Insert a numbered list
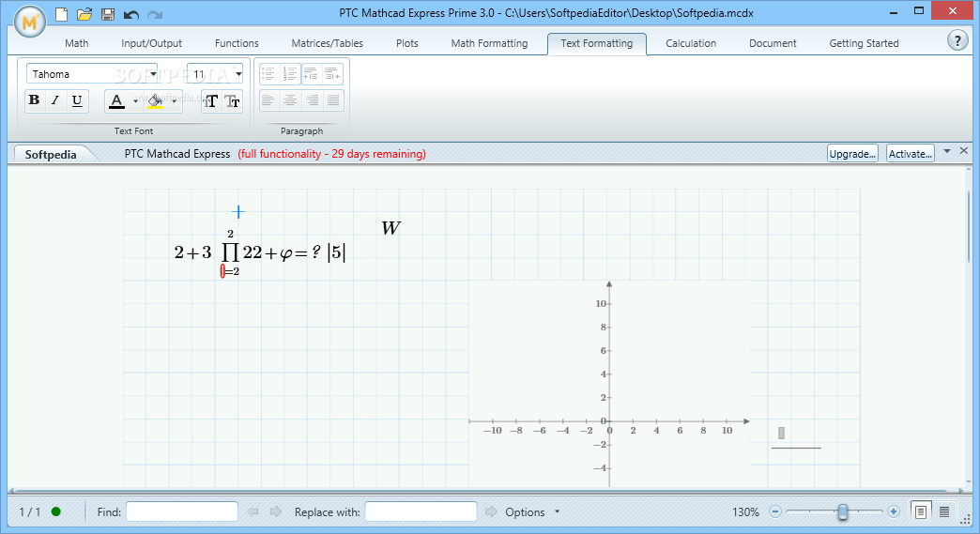Viewport: 980px width, 534px height. coord(290,74)
